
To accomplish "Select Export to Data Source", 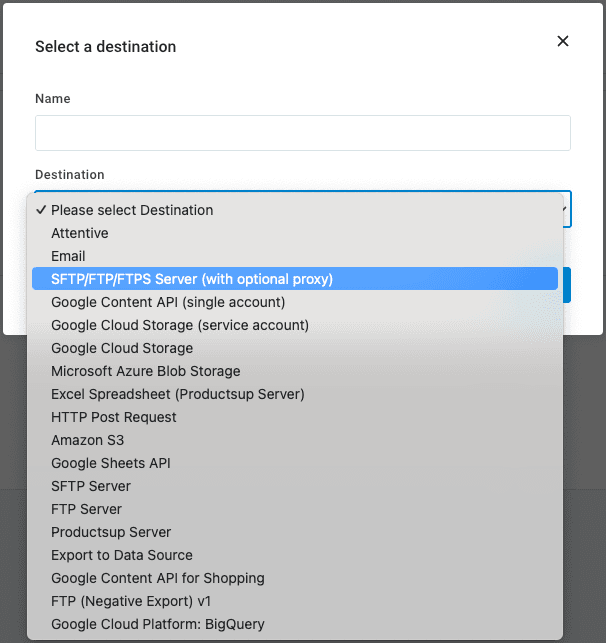I will [x=122, y=555].
